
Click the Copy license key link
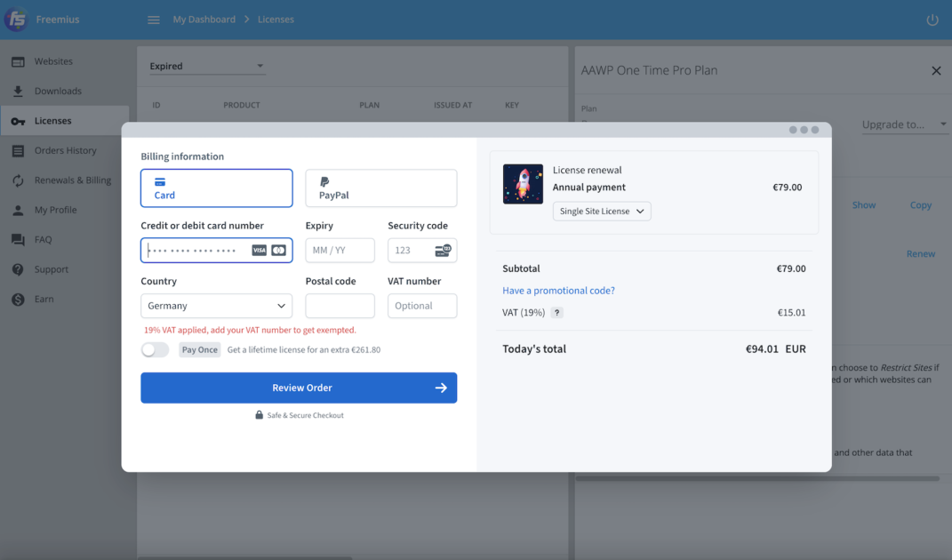tap(920, 205)
